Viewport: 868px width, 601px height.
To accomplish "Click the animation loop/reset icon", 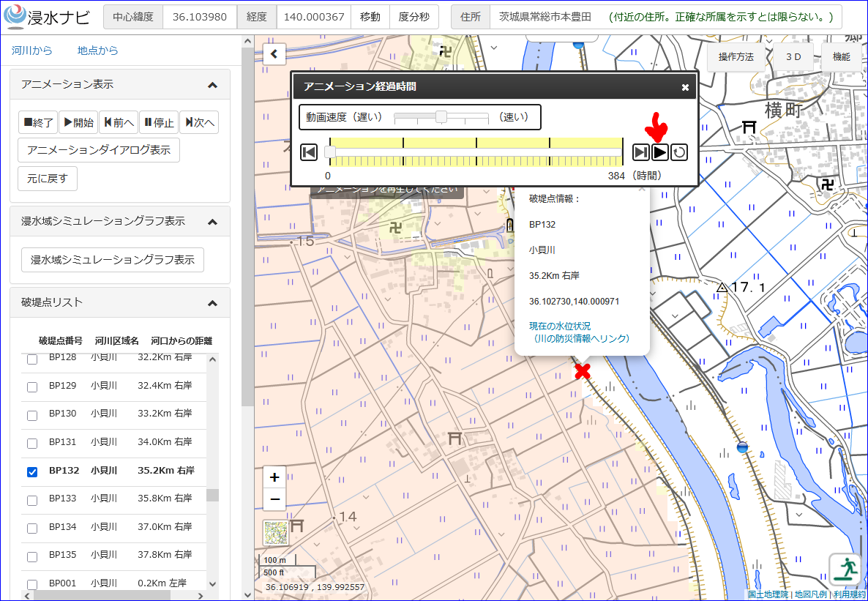I will (x=679, y=152).
